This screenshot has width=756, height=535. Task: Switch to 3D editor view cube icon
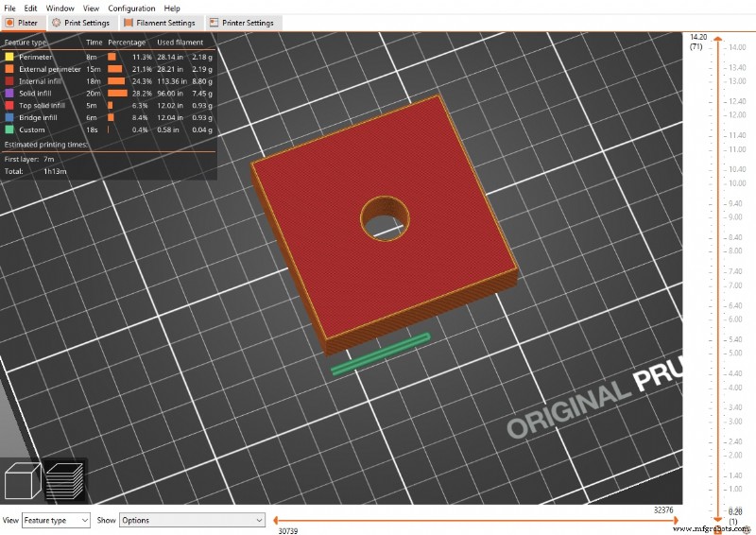pos(23,480)
